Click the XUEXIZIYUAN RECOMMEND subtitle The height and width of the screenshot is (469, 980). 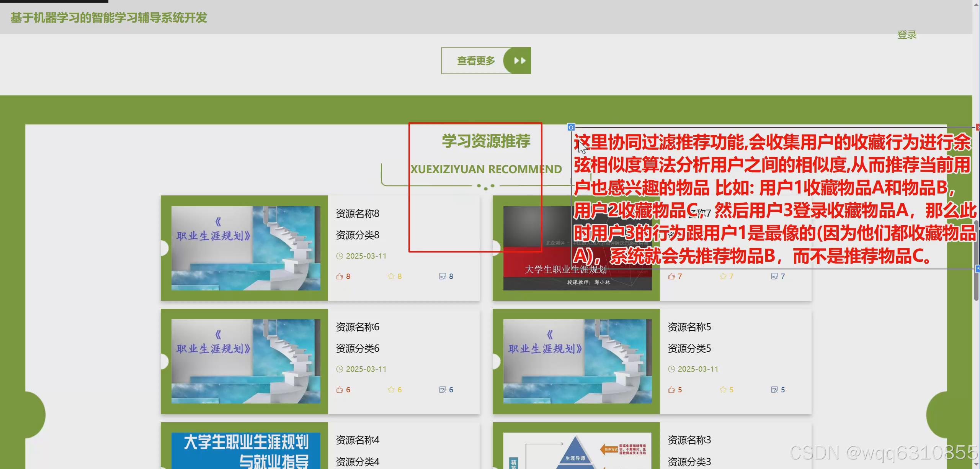pos(486,169)
